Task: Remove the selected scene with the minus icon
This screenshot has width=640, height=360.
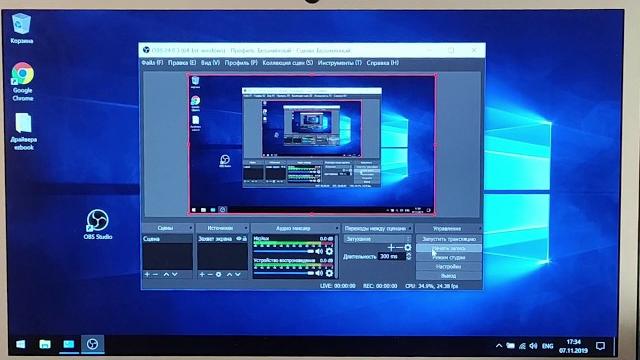Action: point(156,275)
